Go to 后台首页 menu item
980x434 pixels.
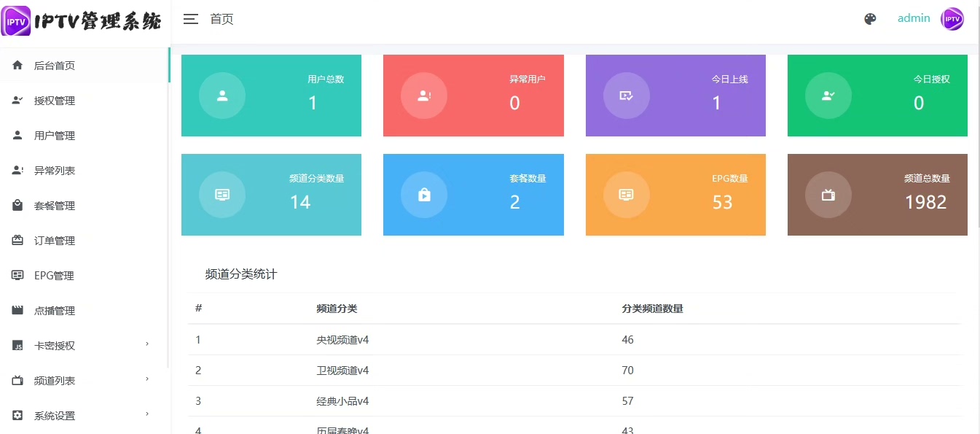[x=85, y=66]
